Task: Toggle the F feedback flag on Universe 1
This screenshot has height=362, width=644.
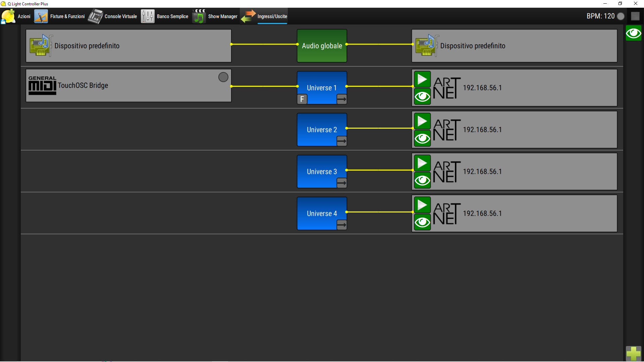Action: click(x=302, y=99)
